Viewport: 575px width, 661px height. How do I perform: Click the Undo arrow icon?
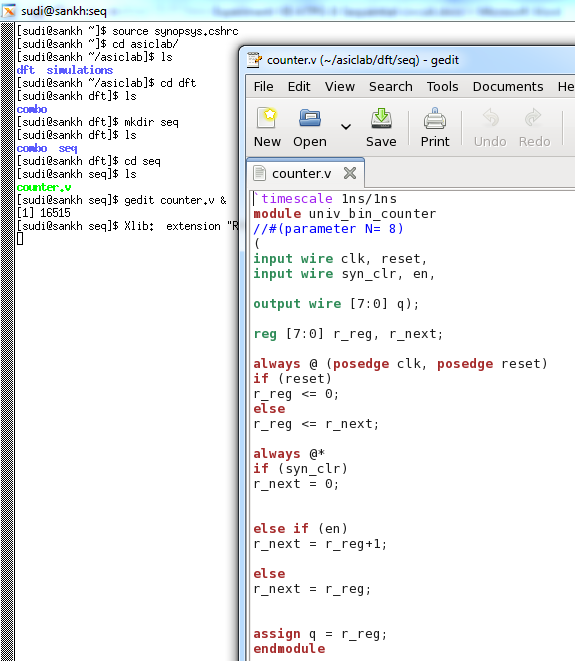pos(490,118)
